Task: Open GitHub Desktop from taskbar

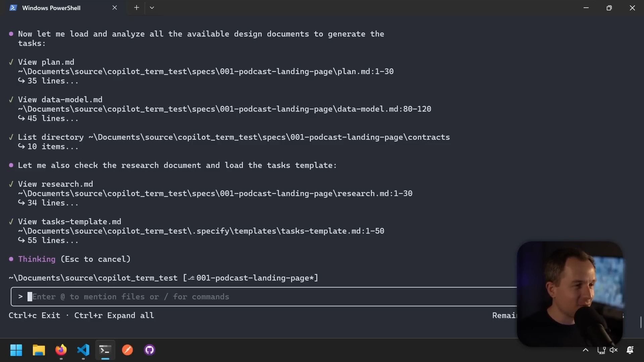Action: (150, 350)
